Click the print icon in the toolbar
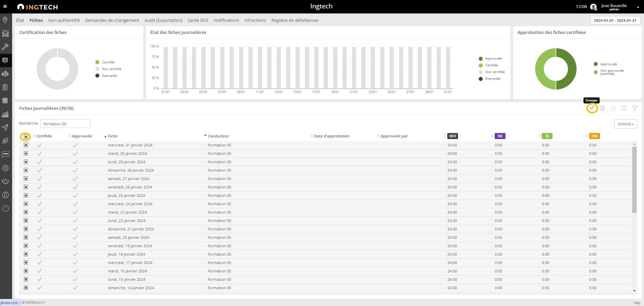The width and height of the screenshot is (644, 306). point(613,108)
